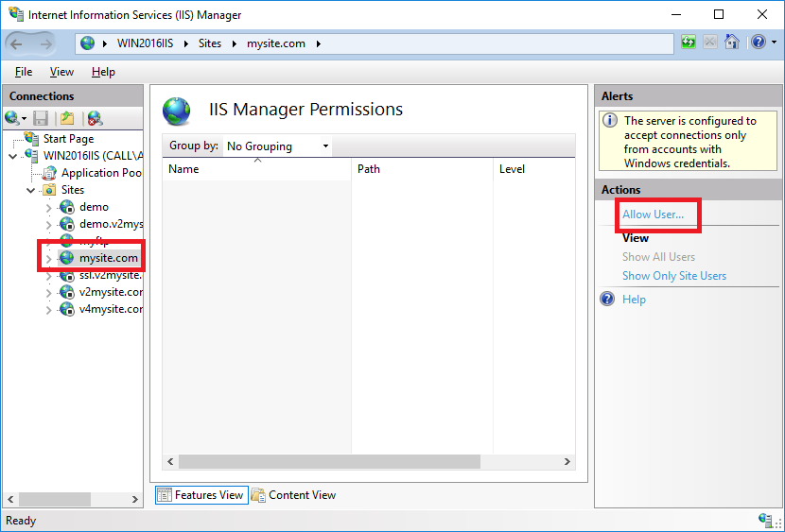Switch to the Features View tab
This screenshot has height=532, width=785.
tap(201, 495)
